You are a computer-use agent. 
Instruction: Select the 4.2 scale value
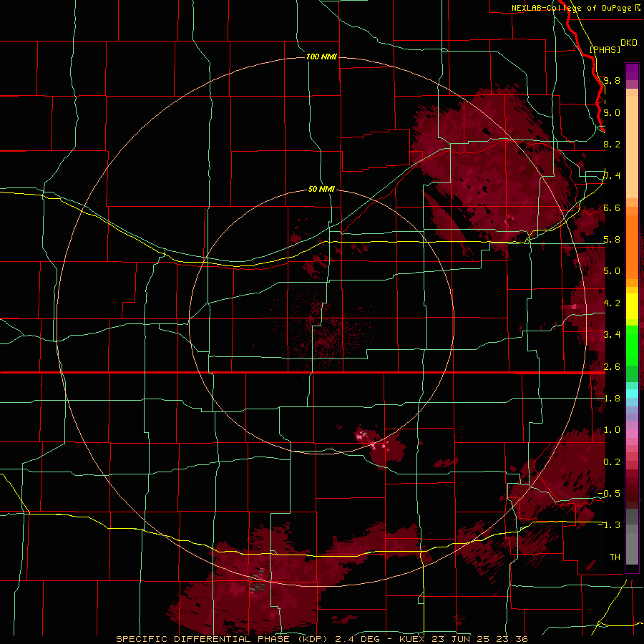pos(612,303)
